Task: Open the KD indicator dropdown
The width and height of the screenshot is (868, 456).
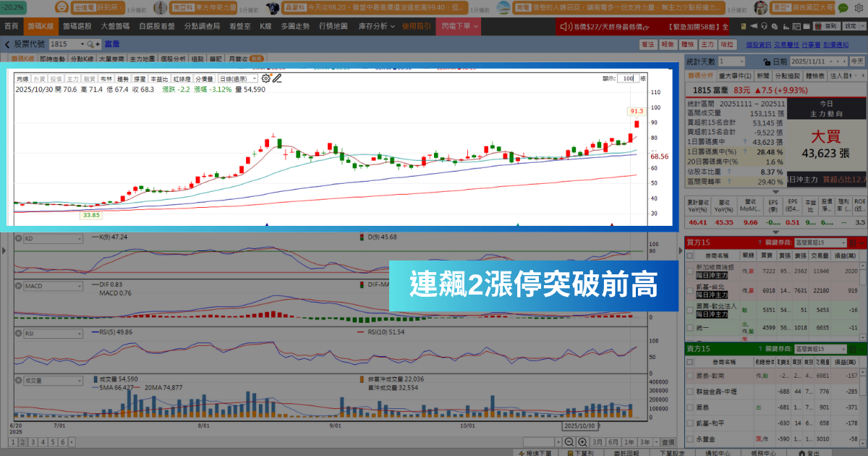Action: [x=54, y=237]
